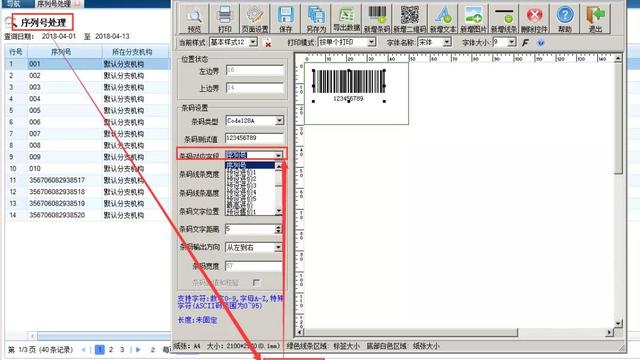Focus the 条码测试值 test value field
Viewport: 640px width, 360px height.
tap(254, 138)
